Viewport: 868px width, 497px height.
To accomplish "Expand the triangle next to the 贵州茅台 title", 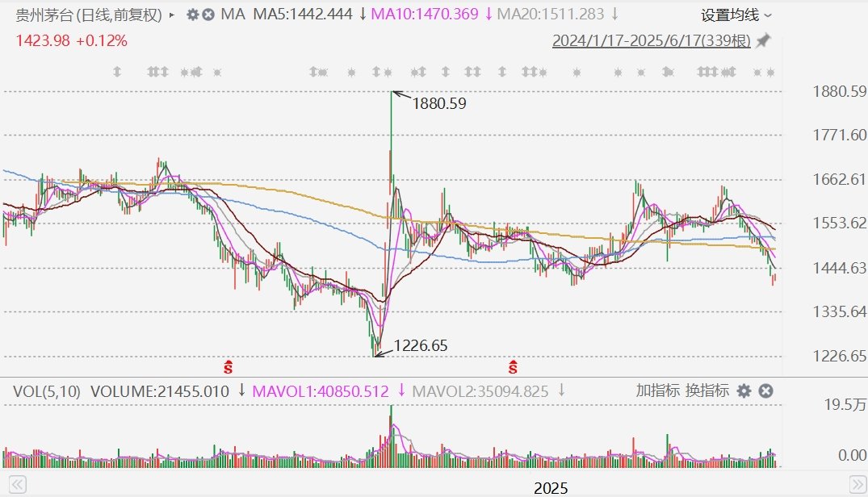I will point(172,15).
